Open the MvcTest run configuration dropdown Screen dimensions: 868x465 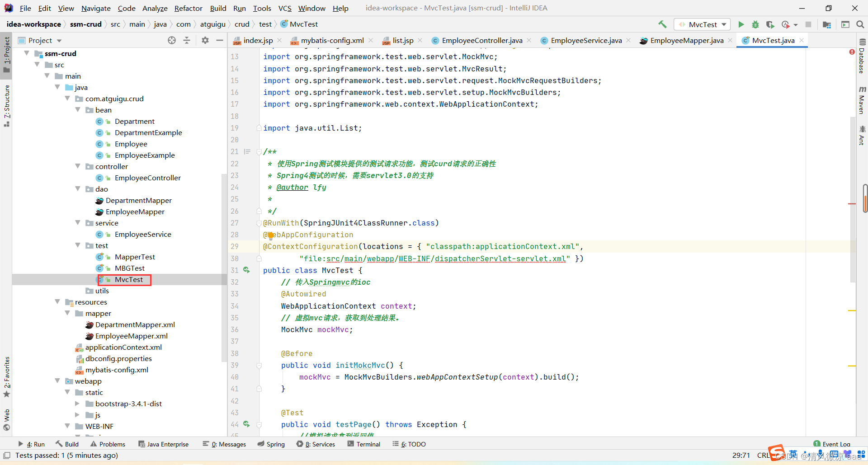click(x=703, y=24)
